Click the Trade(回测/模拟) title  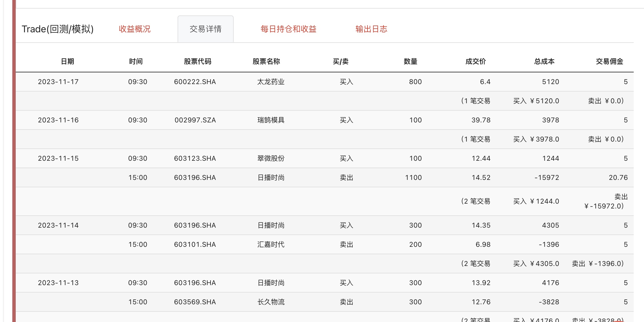[x=57, y=29]
